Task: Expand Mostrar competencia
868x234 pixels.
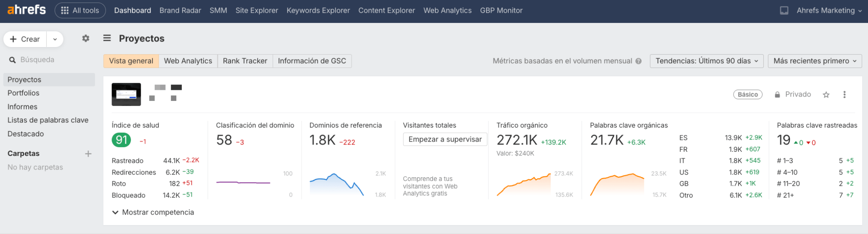Action: tap(153, 212)
